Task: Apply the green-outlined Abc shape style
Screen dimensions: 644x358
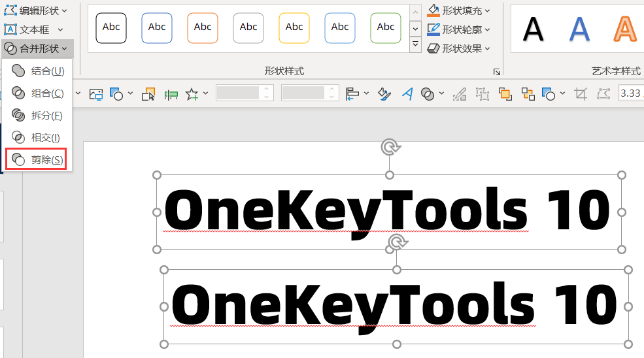Action: (386, 27)
